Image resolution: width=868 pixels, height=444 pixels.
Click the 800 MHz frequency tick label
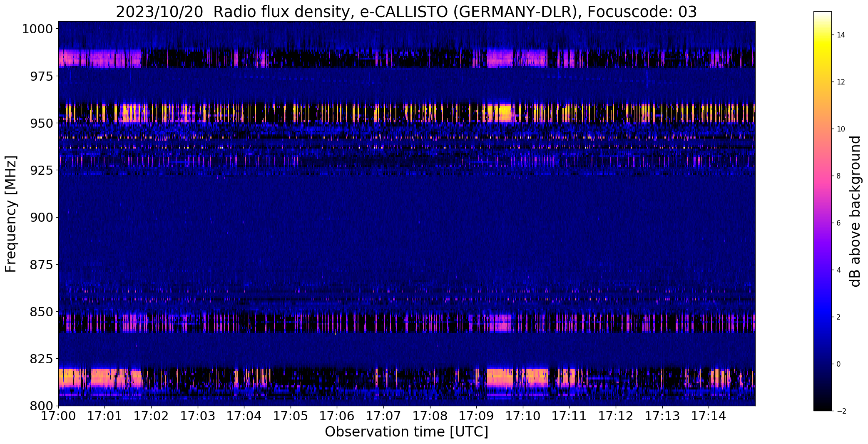tap(41, 405)
